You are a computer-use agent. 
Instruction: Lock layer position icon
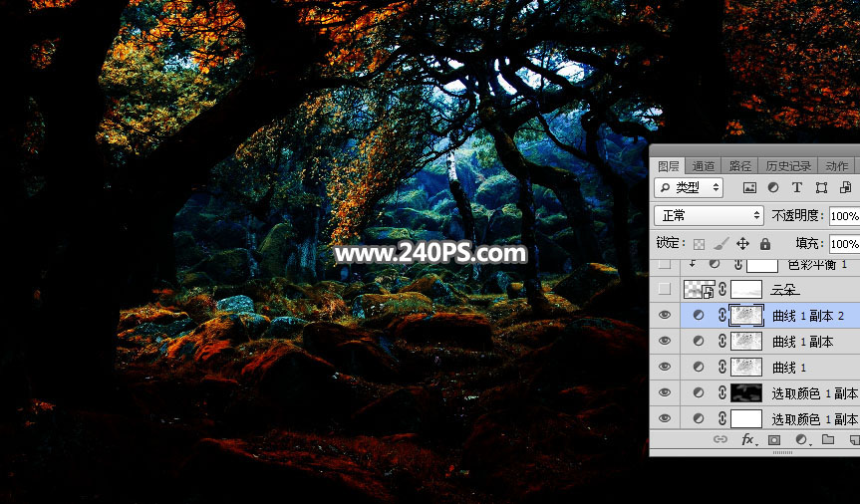point(742,243)
